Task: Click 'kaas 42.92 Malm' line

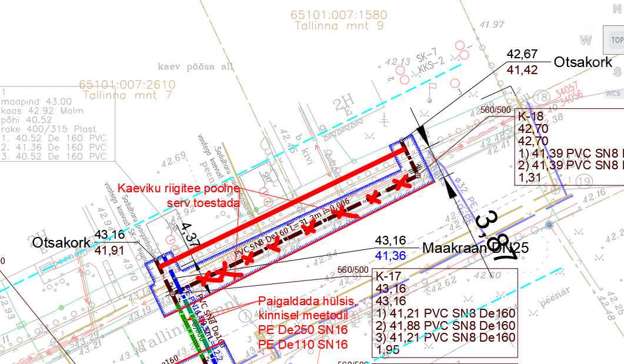Action: point(42,111)
